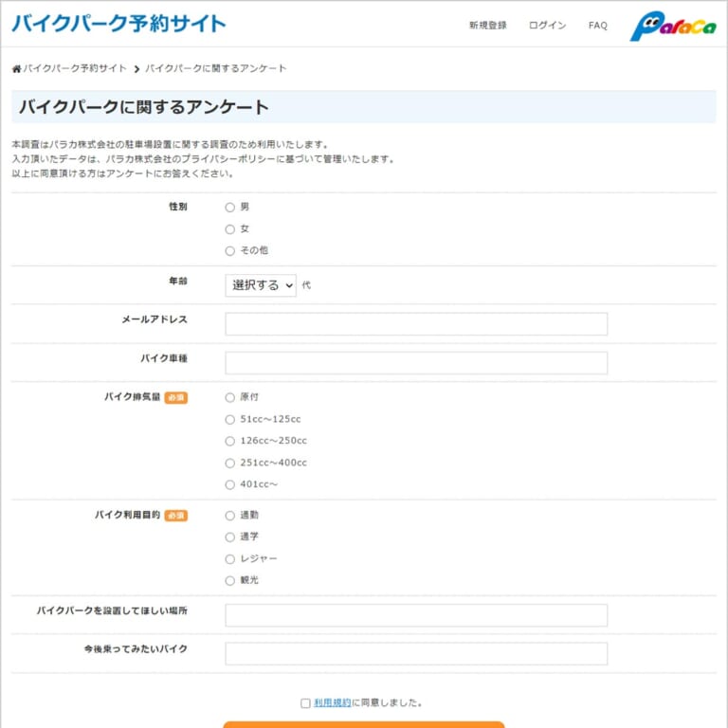This screenshot has height=728, width=728.
Task: Click the 必須 badge beside バイク利用目的
Action: (176, 516)
